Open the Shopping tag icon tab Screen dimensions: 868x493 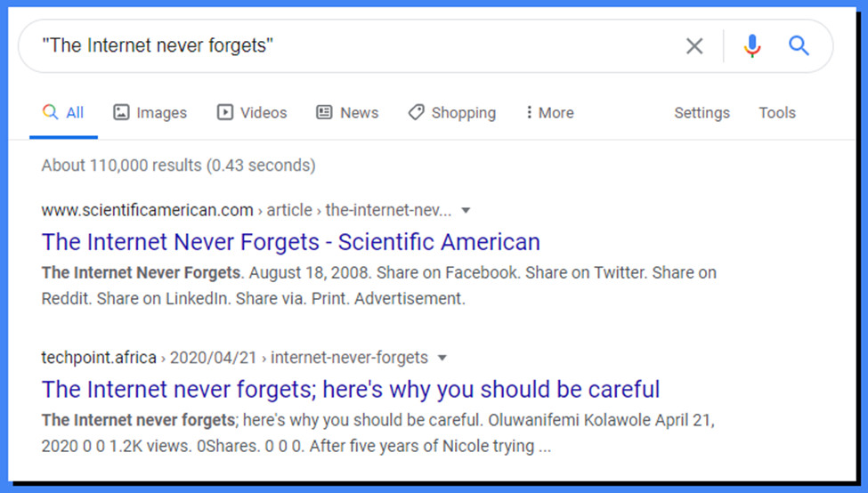pos(416,113)
